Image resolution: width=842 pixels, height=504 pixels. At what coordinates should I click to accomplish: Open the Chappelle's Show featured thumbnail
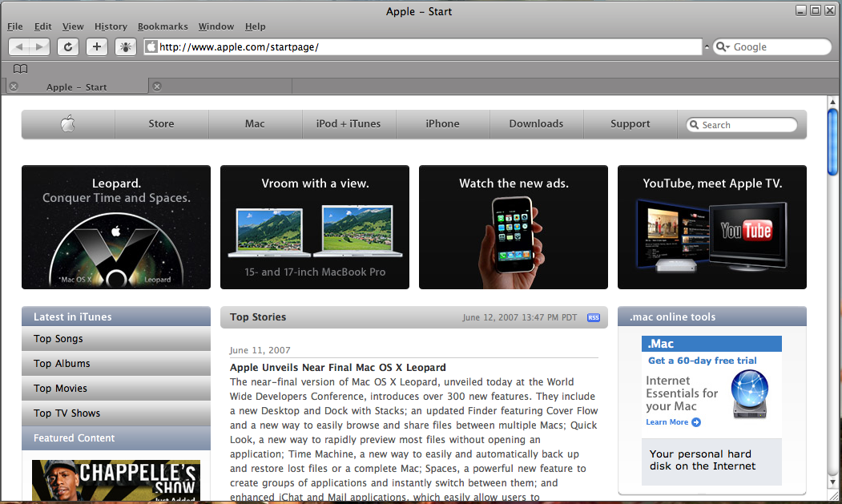116,480
